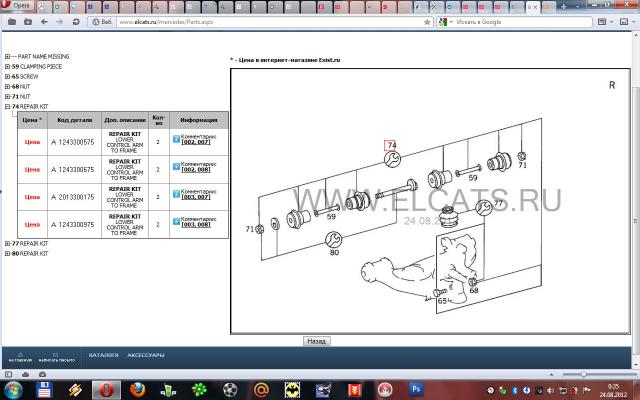Image resolution: width=640 pixels, height=400 pixels.
Task: Launch Firefox from the taskbar
Action: click(137, 390)
